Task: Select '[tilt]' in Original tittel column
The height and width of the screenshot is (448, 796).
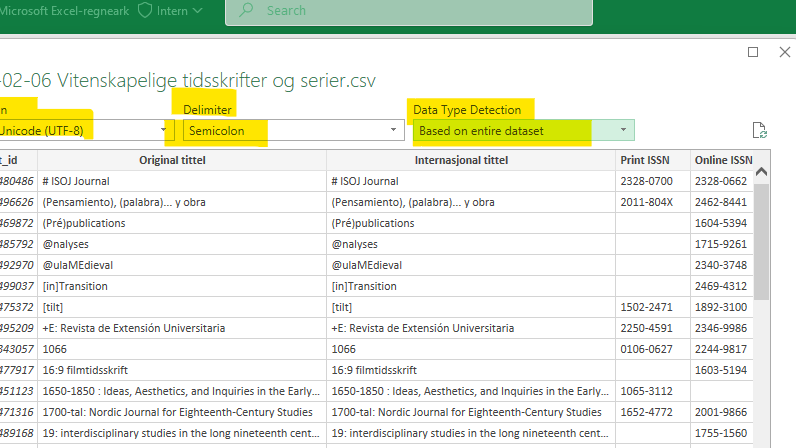Action: pyautogui.click(x=53, y=307)
